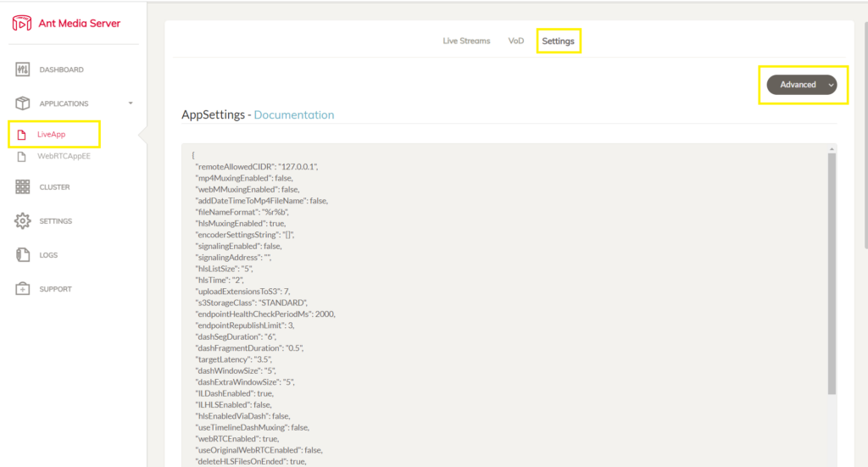Select the WebRTCAppEE application
Viewport: 868px width, 467px height.
[x=64, y=156]
